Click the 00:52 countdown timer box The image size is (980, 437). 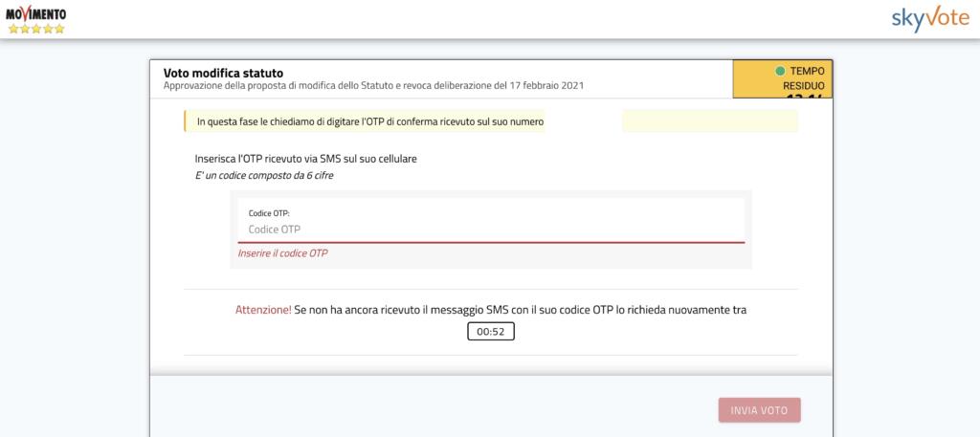click(x=491, y=332)
